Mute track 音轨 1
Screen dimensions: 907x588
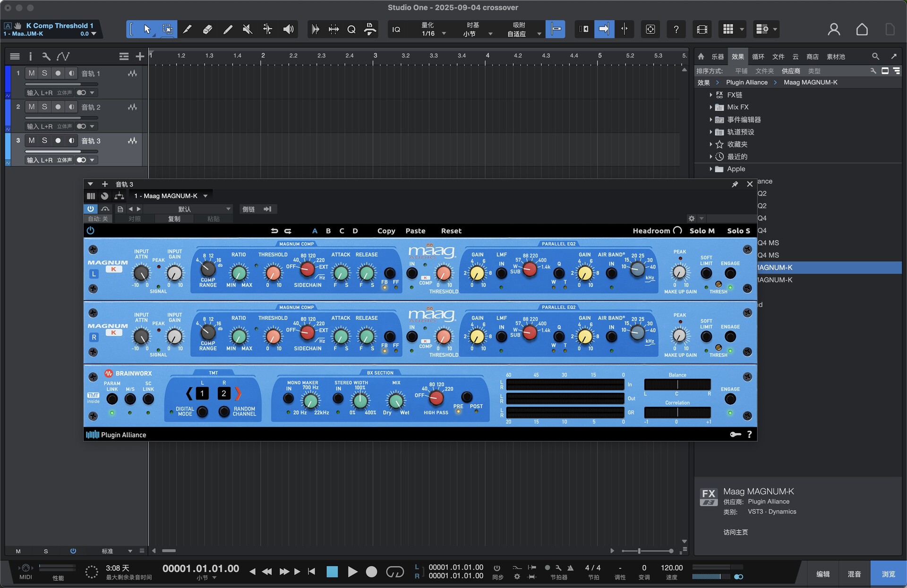coord(31,73)
